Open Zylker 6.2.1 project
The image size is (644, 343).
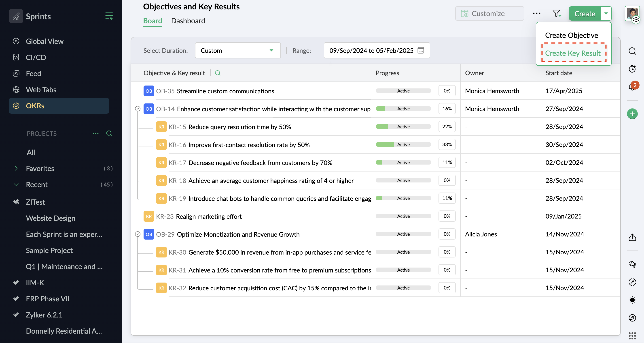[44, 315]
